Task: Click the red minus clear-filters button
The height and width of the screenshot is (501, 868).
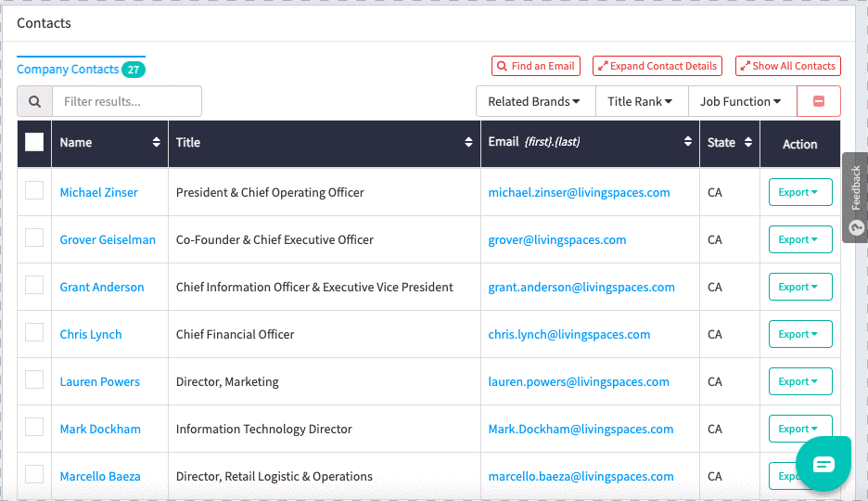Action: pyautogui.click(x=819, y=101)
